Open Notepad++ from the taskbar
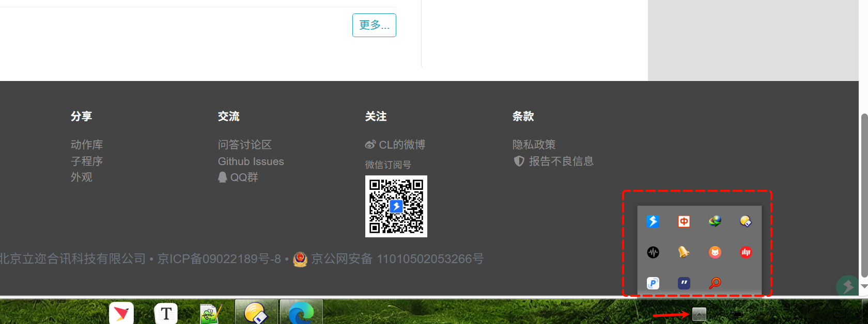868x324 pixels. point(211,313)
